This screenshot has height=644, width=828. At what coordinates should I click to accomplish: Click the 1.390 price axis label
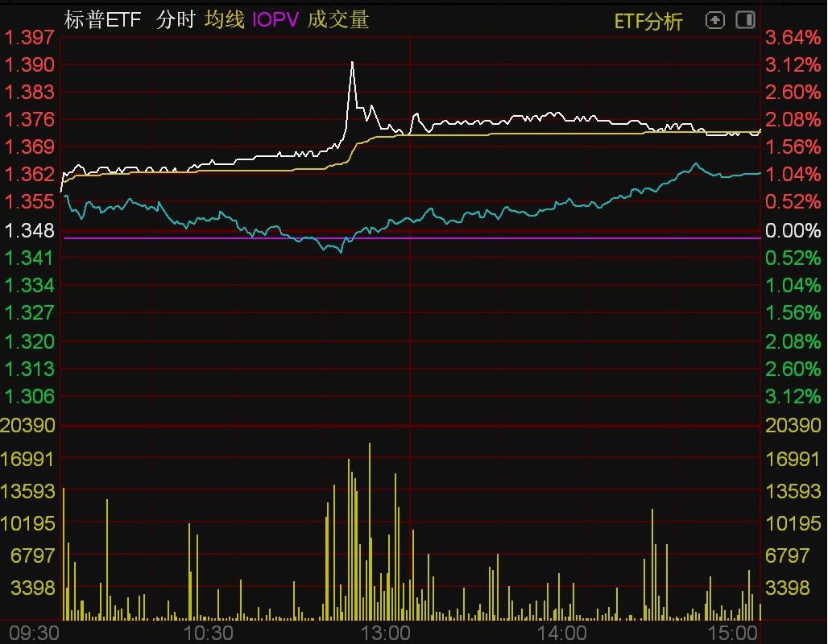coord(29,65)
